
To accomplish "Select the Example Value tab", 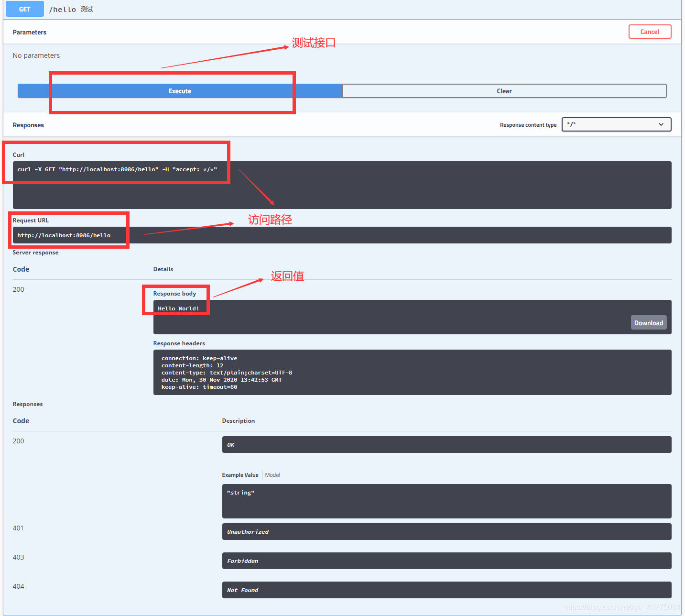I will pos(240,475).
